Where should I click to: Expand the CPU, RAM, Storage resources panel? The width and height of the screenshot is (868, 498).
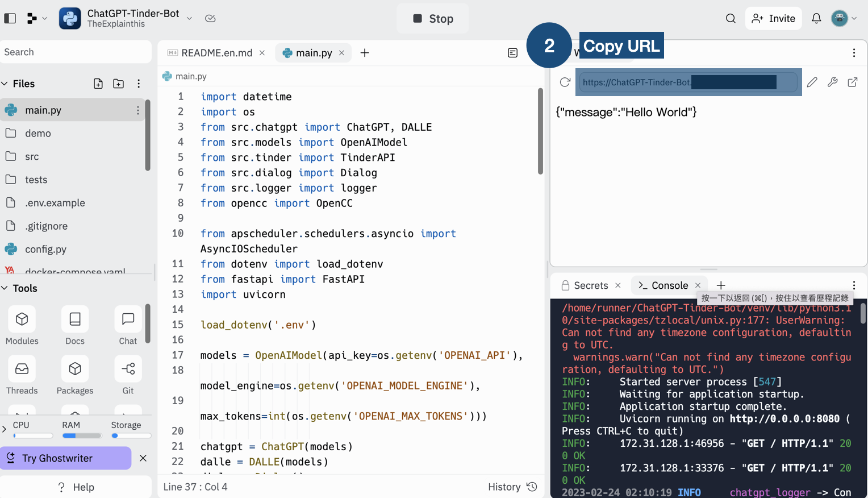click(5, 429)
